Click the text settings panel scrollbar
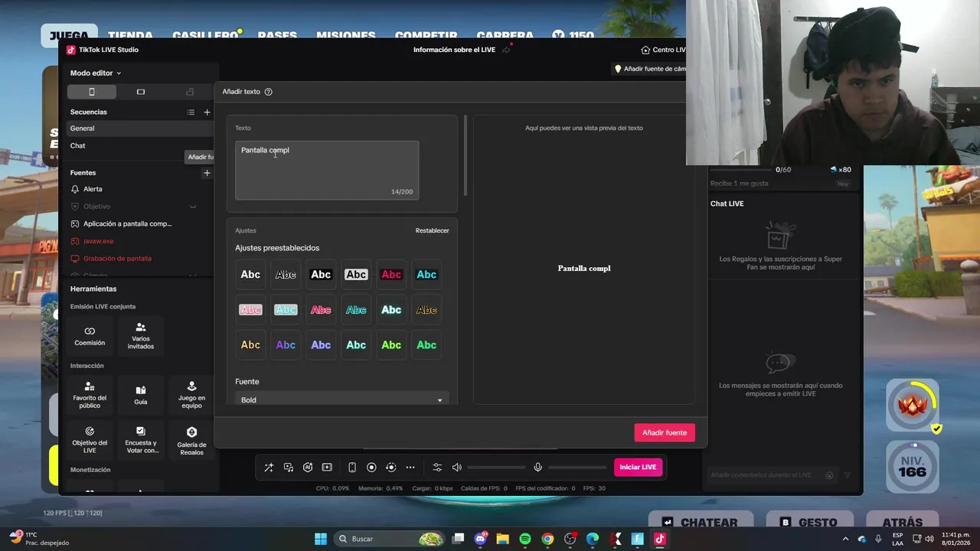This screenshot has width=980, height=551. pos(465,155)
